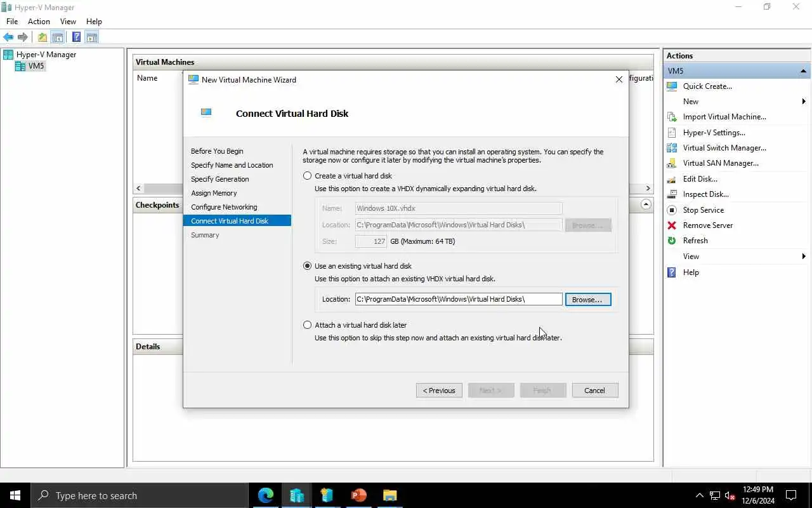Collapse the Checkpoints panel chevron
812x508 pixels.
(646, 204)
